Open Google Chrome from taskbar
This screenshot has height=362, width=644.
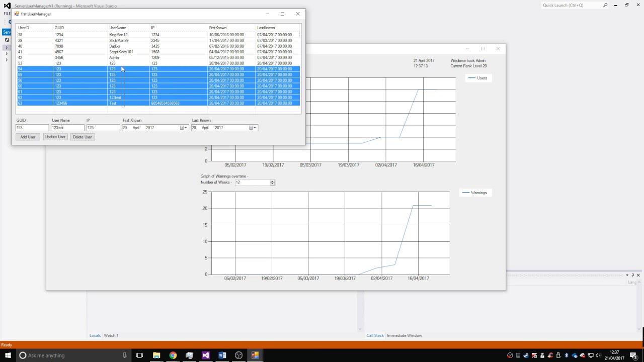(173, 355)
